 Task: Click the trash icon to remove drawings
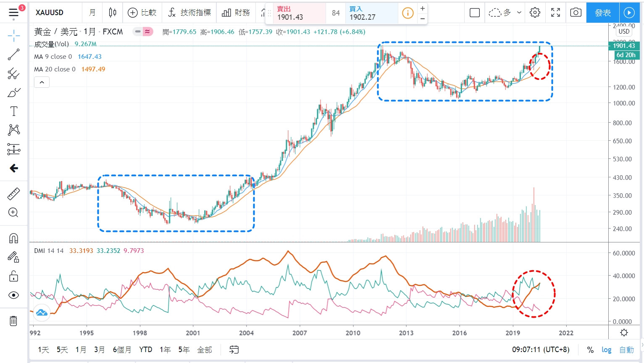pyautogui.click(x=13, y=321)
